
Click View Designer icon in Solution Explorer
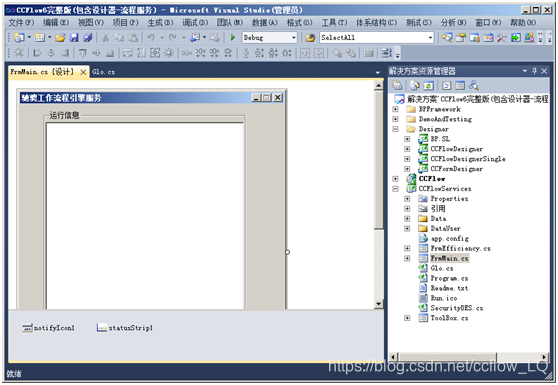pos(460,85)
